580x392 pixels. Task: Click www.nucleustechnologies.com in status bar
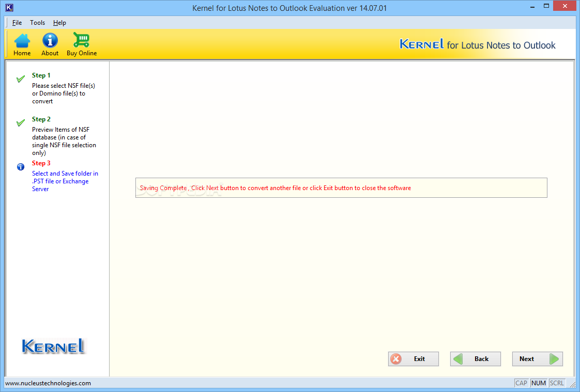tap(48, 383)
